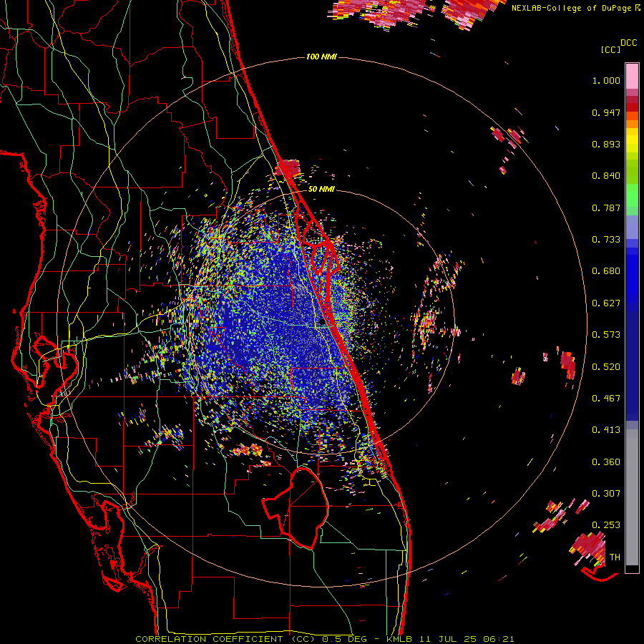
Task: Click the 0.307 scale value
Action: (606, 494)
